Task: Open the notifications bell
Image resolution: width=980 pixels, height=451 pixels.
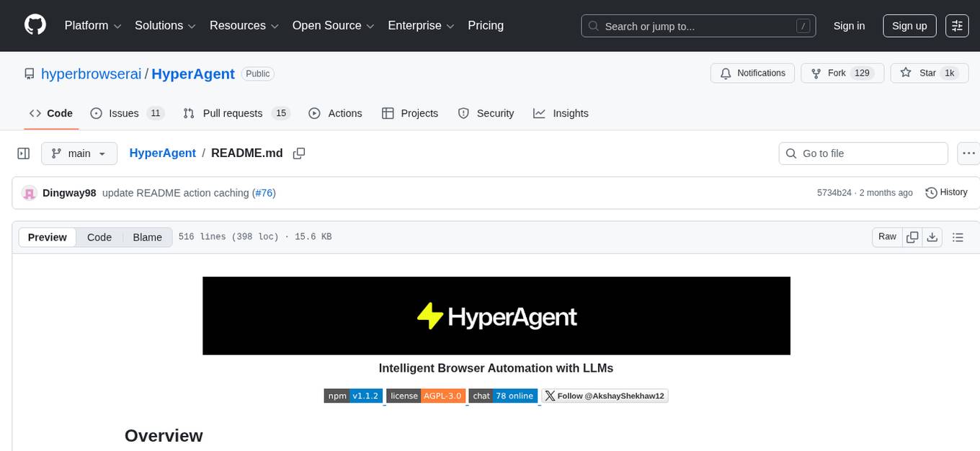Action: tap(725, 73)
